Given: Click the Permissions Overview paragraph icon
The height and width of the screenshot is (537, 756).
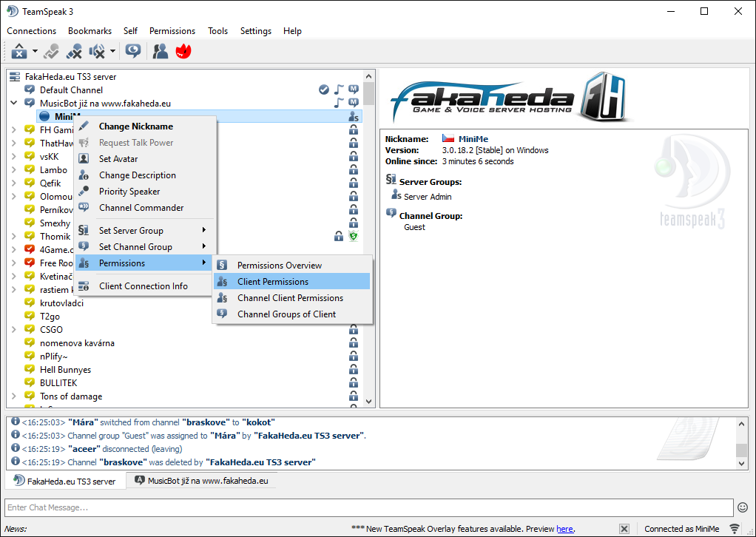Looking at the screenshot, I should pyautogui.click(x=222, y=265).
